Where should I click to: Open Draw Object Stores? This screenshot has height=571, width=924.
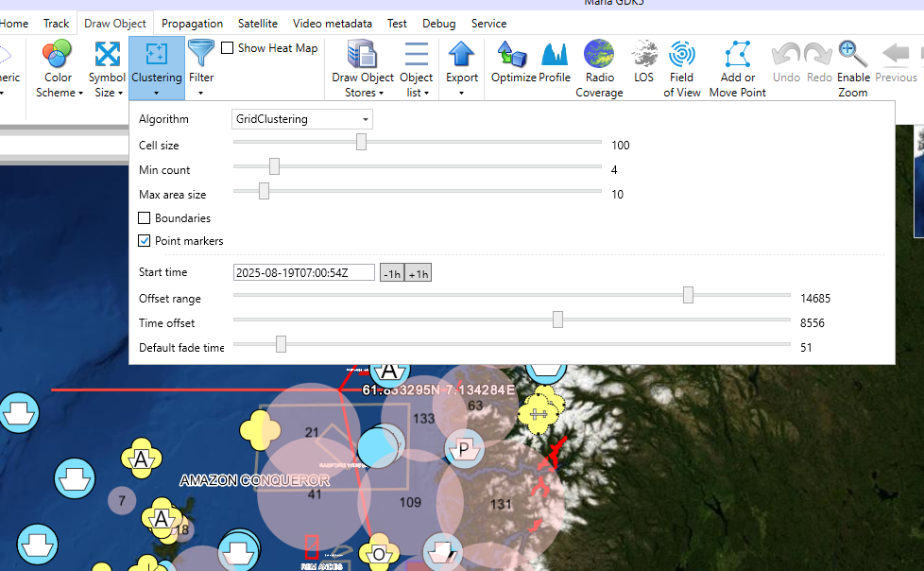(x=363, y=68)
